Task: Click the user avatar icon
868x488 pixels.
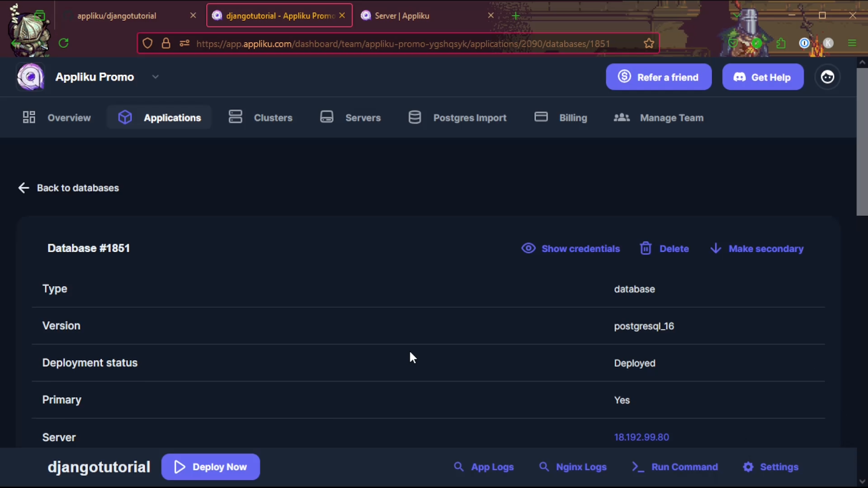Action: pyautogui.click(x=827, y=77)
